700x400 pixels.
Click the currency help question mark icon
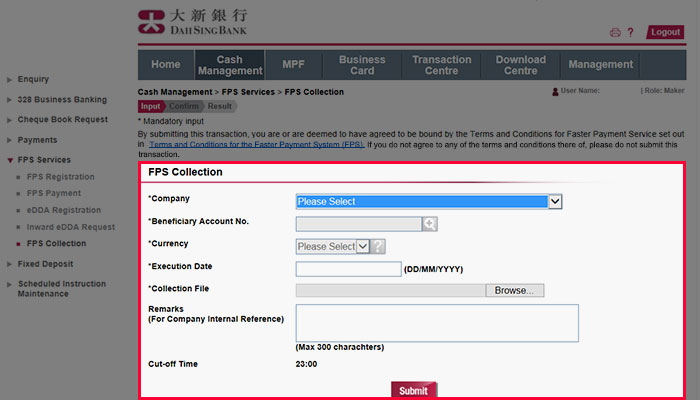pyautogui.click(x=378, y=246)
